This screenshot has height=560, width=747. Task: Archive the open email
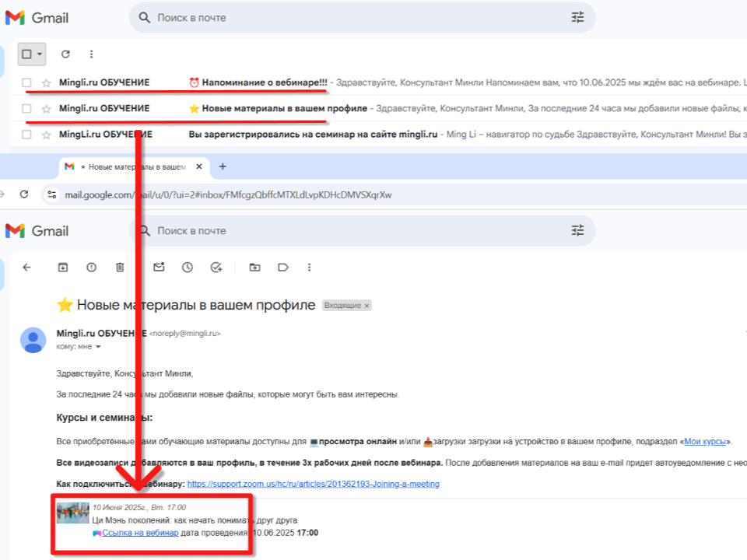tap(63, 268)
